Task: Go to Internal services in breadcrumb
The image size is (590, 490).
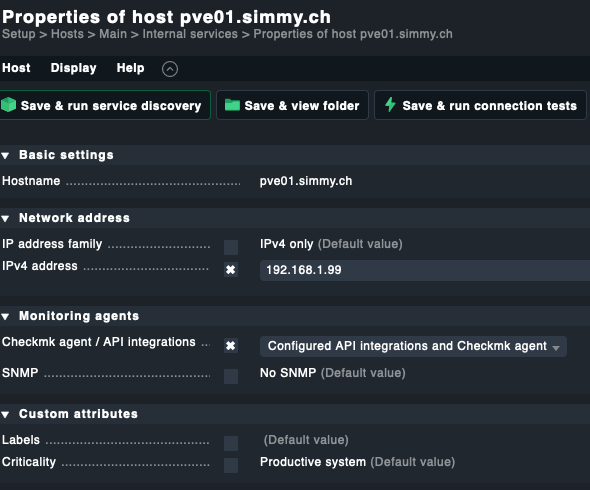Action: 190,34
